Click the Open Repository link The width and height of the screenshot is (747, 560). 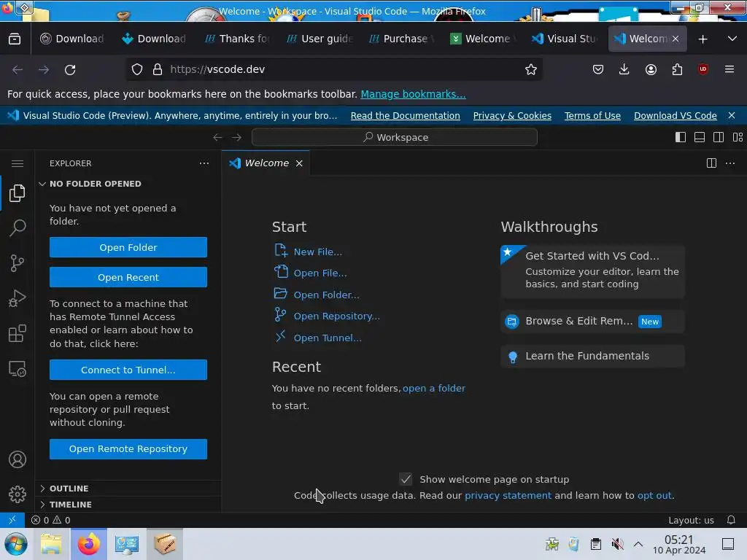(x=336, y=316)
